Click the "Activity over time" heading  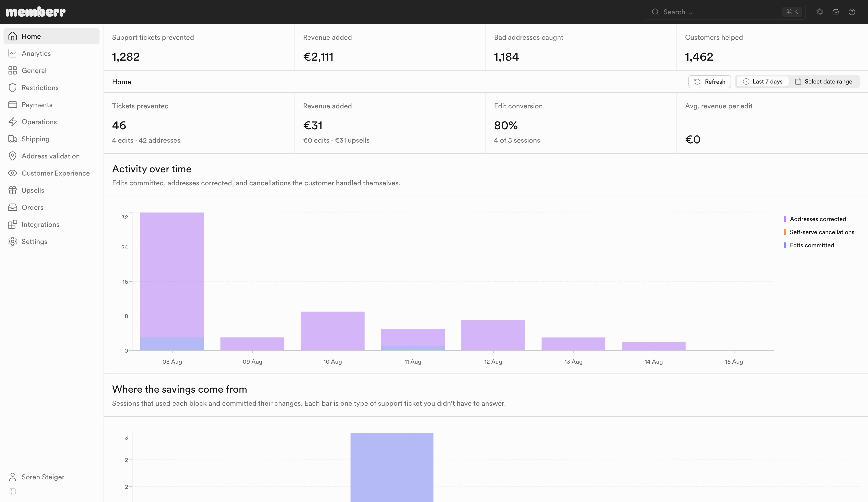pyautogui.click(x=152, y=169)
